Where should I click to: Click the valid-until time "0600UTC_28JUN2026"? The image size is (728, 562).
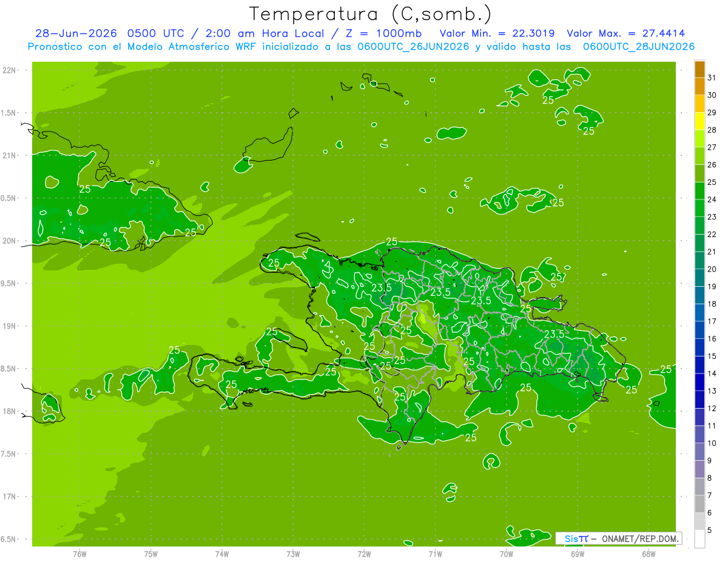(638, 47)
